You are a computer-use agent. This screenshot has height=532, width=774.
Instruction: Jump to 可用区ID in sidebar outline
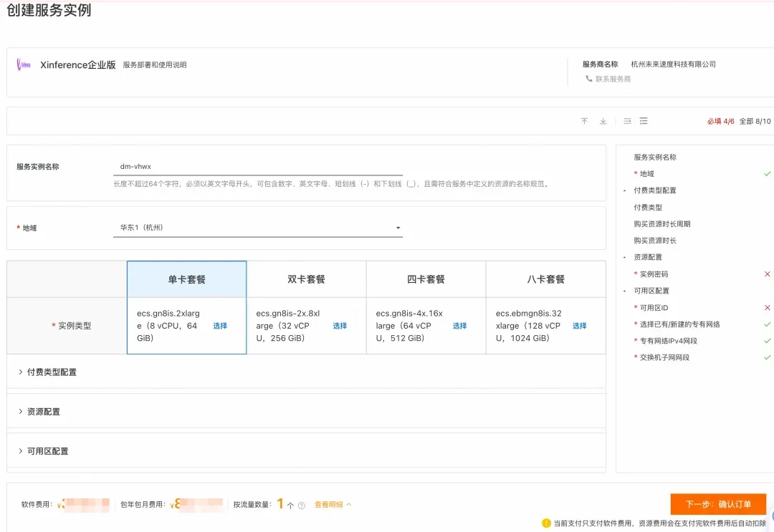[x=654, y=308]
